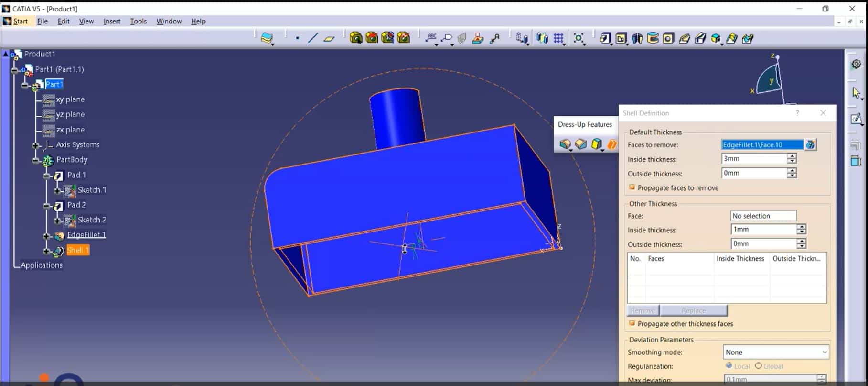
Task: Click the 3D compass in the viewport
Action: (x=770, y=78)
